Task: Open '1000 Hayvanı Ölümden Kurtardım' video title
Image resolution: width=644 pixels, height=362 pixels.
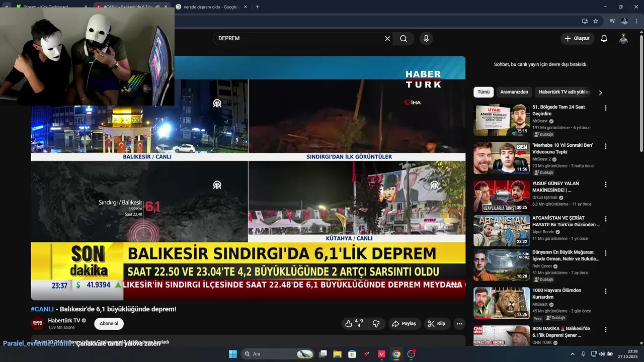Action: [x=557, y=294]
